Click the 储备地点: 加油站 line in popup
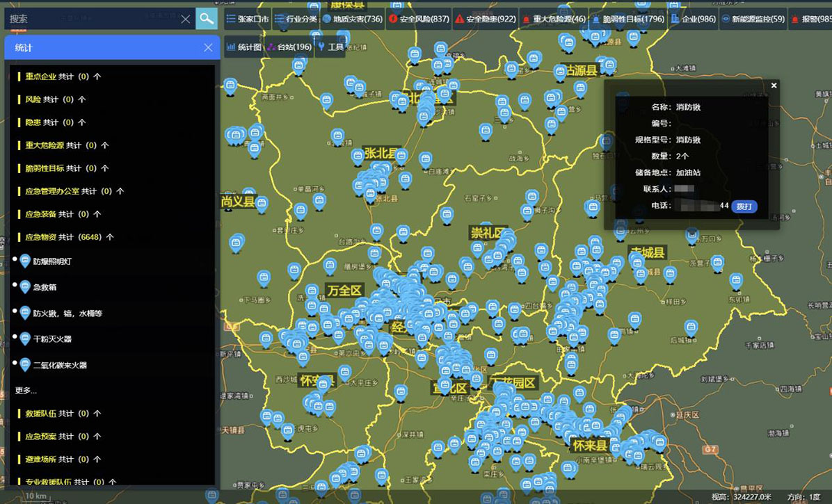 (x=668, y=172)
